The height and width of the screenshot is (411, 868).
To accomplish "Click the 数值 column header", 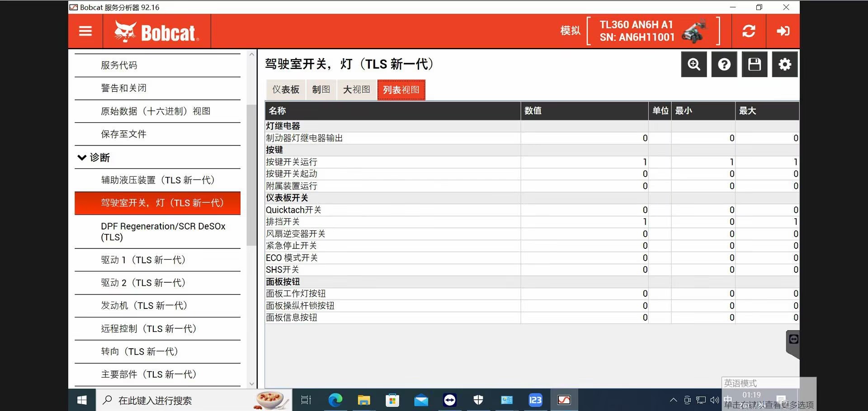I will coord(583,111).
